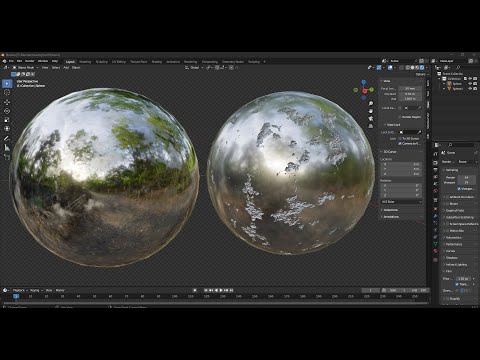Select the Add Cube tool
The height and width of the screenshot is (360, 480).
coord(7,157)
